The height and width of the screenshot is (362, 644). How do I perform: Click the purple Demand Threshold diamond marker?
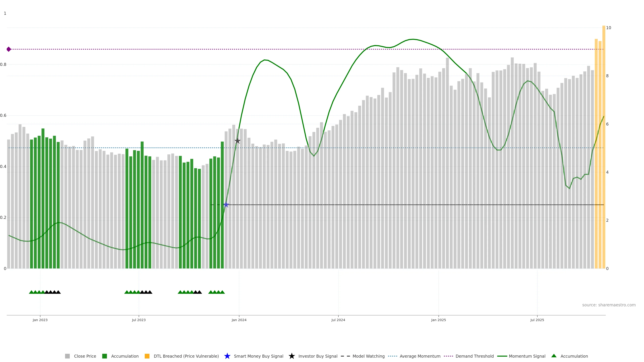[x=9, y=49]
